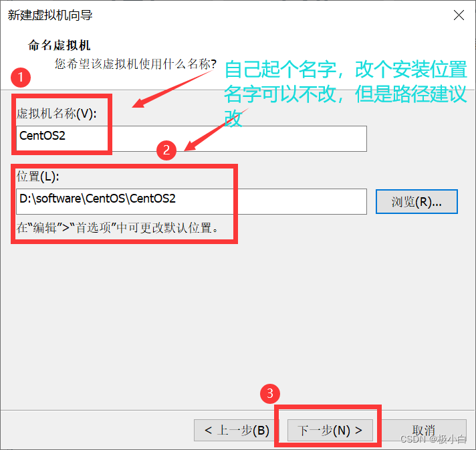Image resolution: width=476 pixels, height=450 pixels.
Task: Click the 虚拟机名称(V) label
Action: click(x=57, y=114)
